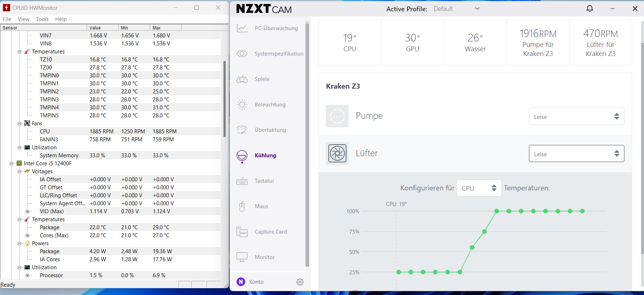Open the Konto account link
This screenshot has width=644, height=295.
click(x=256, y=282)
